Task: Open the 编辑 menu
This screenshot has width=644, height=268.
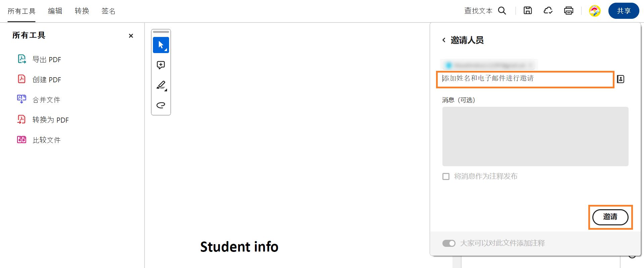Action: point(55,11)
